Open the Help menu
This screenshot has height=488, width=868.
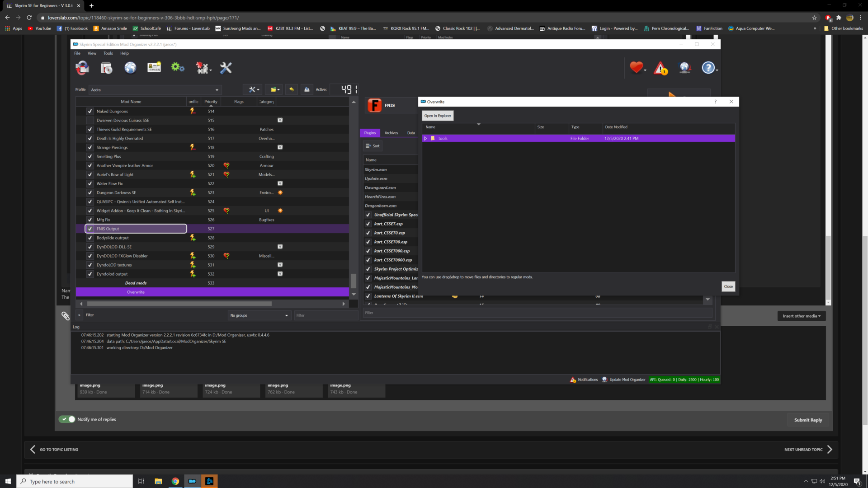click(x=124, y=53)
